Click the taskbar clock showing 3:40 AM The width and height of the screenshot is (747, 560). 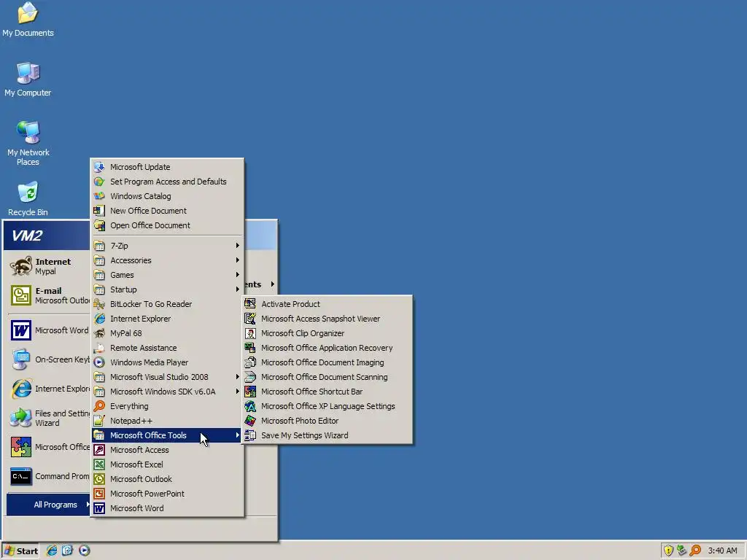click(x=722, y=551)
